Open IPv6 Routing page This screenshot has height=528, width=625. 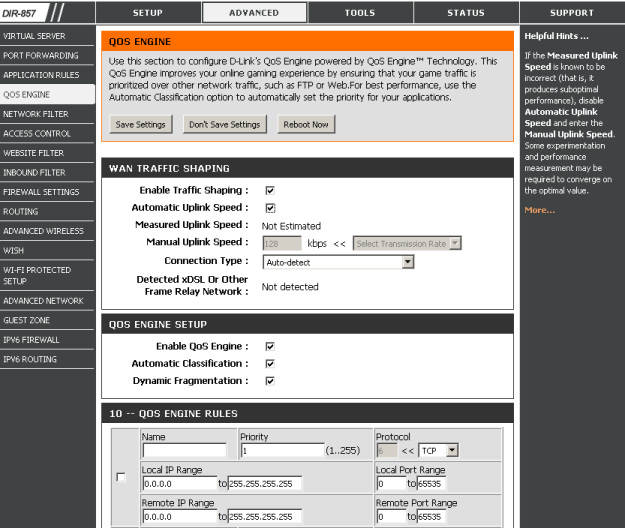pyautogui.click(x=47, y=359)
